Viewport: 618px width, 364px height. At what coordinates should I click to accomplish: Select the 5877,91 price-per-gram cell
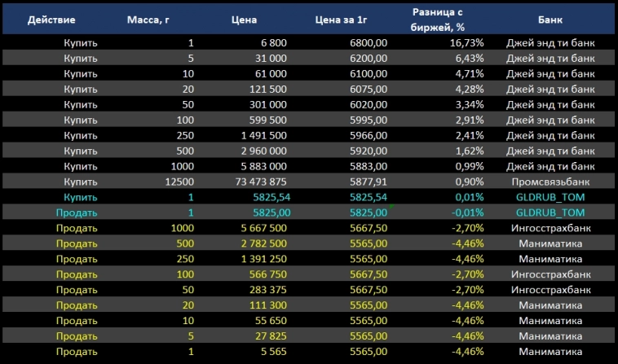(x=369, y=182)
